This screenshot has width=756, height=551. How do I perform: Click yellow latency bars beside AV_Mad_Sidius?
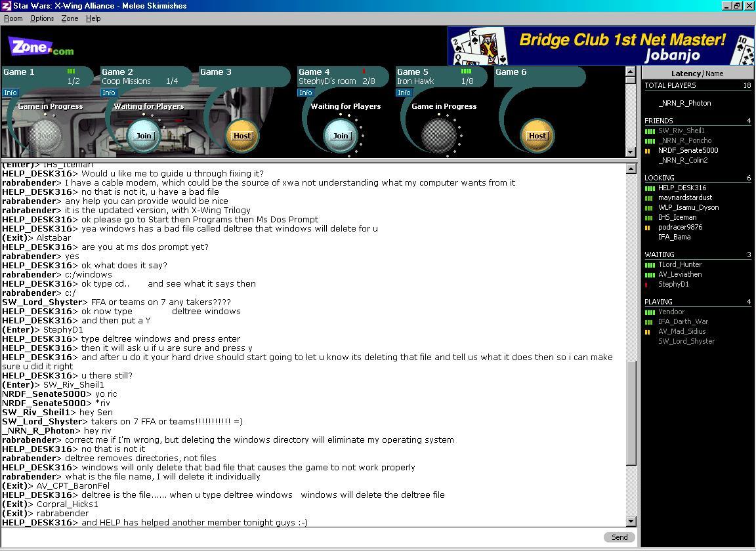648,332
